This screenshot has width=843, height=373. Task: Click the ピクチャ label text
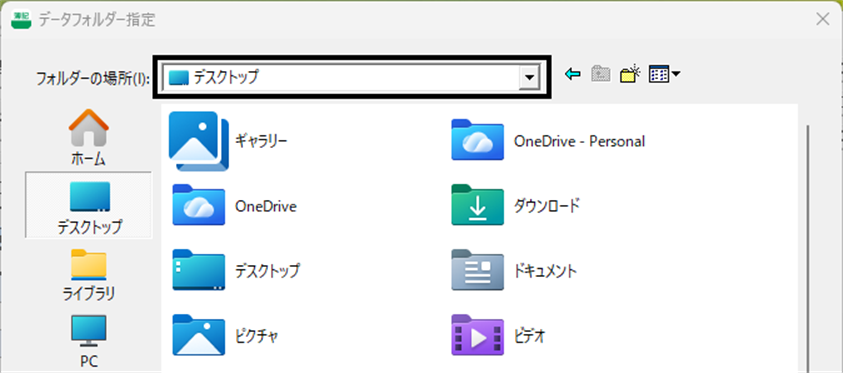point(256,337)
